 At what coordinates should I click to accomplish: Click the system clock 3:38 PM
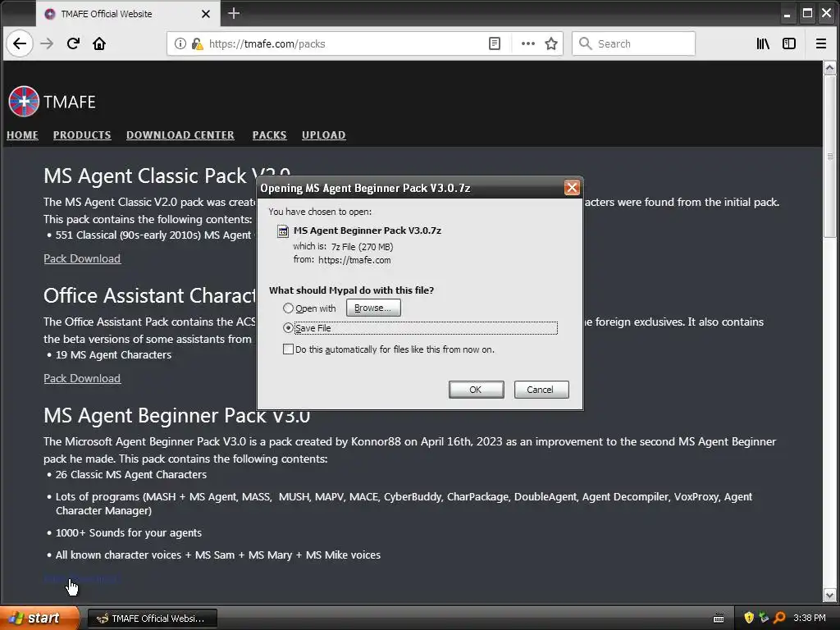coord(810,619)
